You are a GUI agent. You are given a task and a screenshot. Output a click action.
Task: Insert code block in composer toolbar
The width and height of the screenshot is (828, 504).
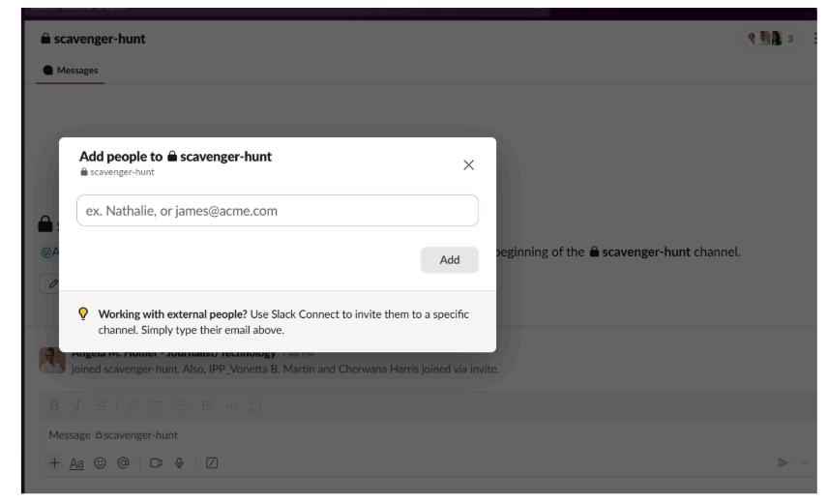point(254,405)
